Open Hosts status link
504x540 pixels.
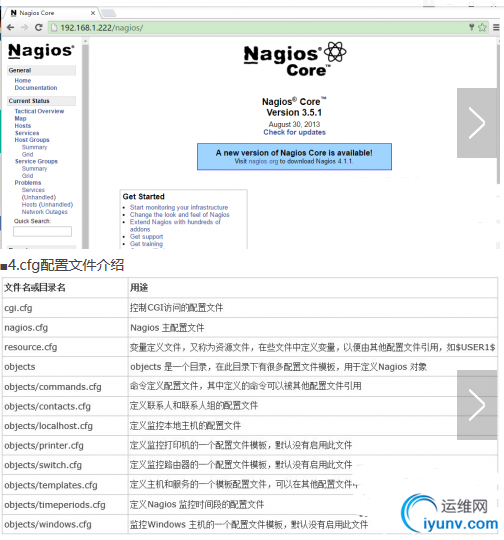pos(23,126)
